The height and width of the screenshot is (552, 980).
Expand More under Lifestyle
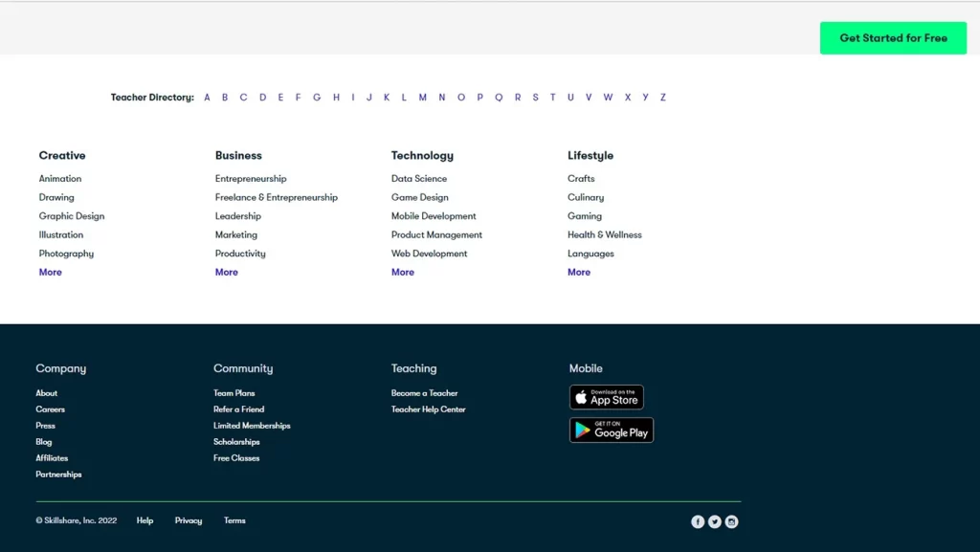point(579,273)
